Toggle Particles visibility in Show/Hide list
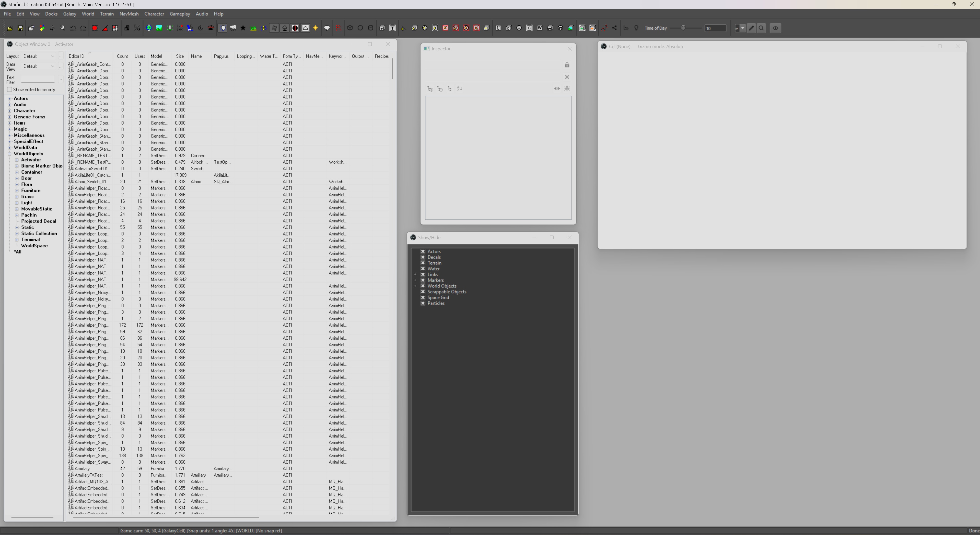Image resolution: width=980 pixels, height=535 pixels. [x=423, y=304]
